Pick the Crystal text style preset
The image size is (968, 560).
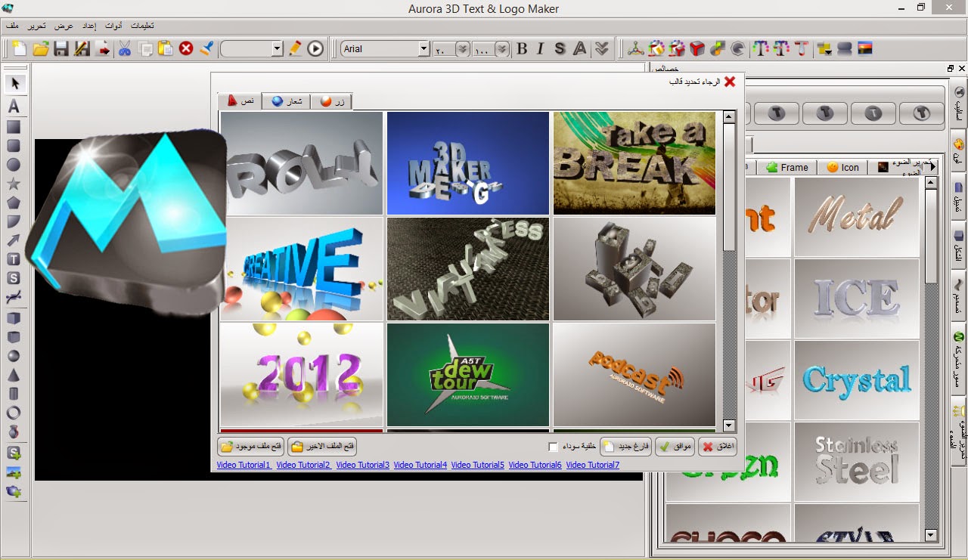coord(857,380)
